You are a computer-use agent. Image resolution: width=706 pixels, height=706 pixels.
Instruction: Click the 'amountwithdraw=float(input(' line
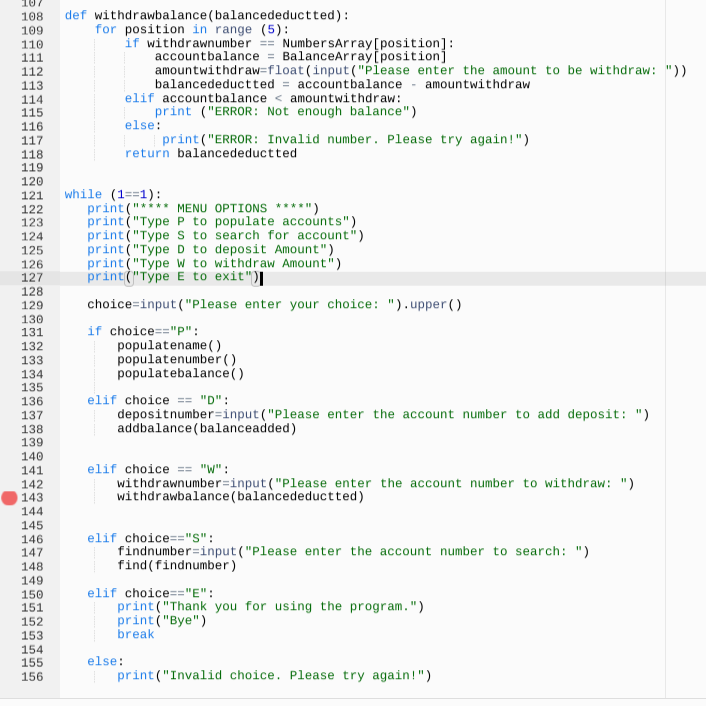tap(421, 70)
